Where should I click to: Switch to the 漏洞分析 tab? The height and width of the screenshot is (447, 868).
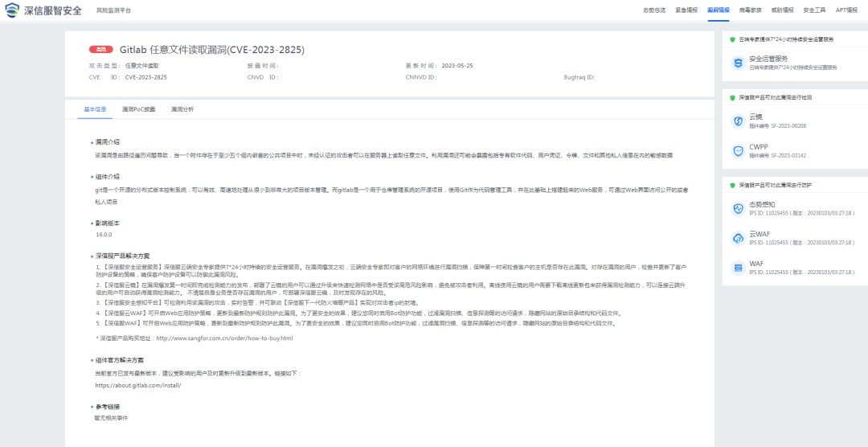click(182, 109)
